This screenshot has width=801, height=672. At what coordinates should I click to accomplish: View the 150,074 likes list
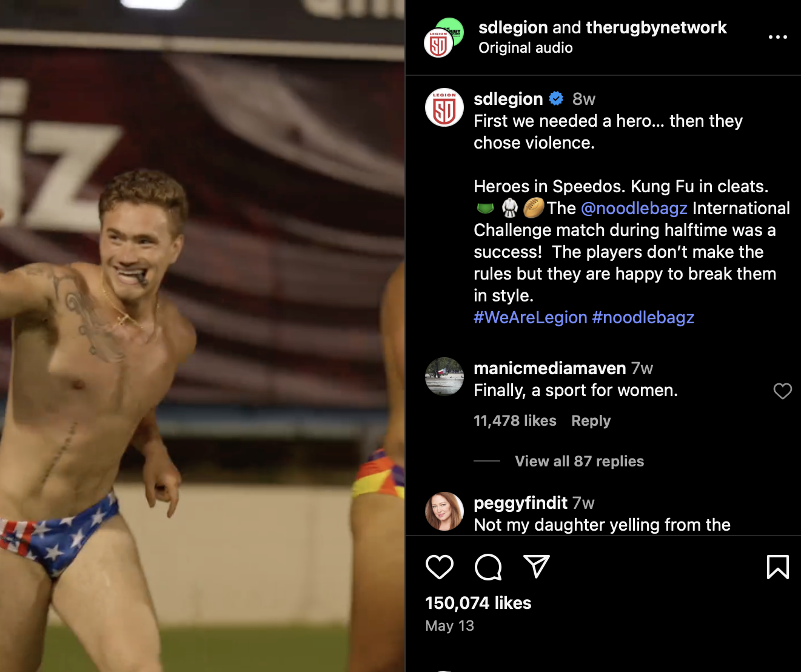[x=478, y=603]
